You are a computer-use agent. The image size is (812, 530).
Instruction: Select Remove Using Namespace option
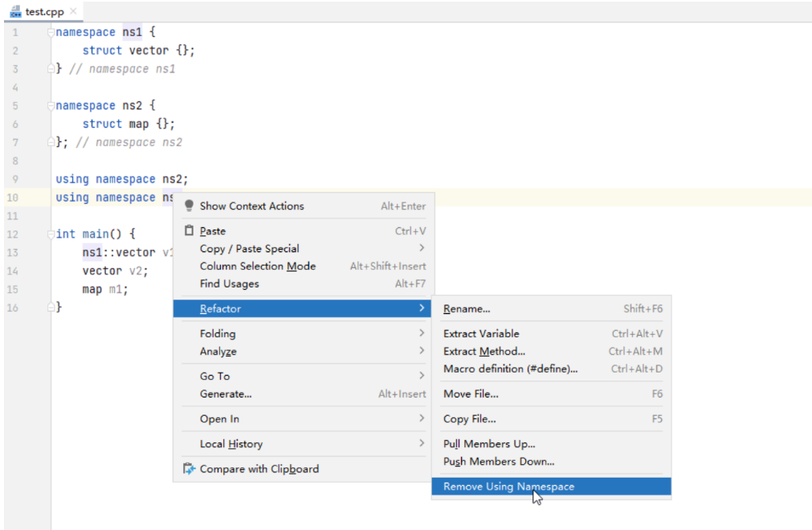pos(508,487)
